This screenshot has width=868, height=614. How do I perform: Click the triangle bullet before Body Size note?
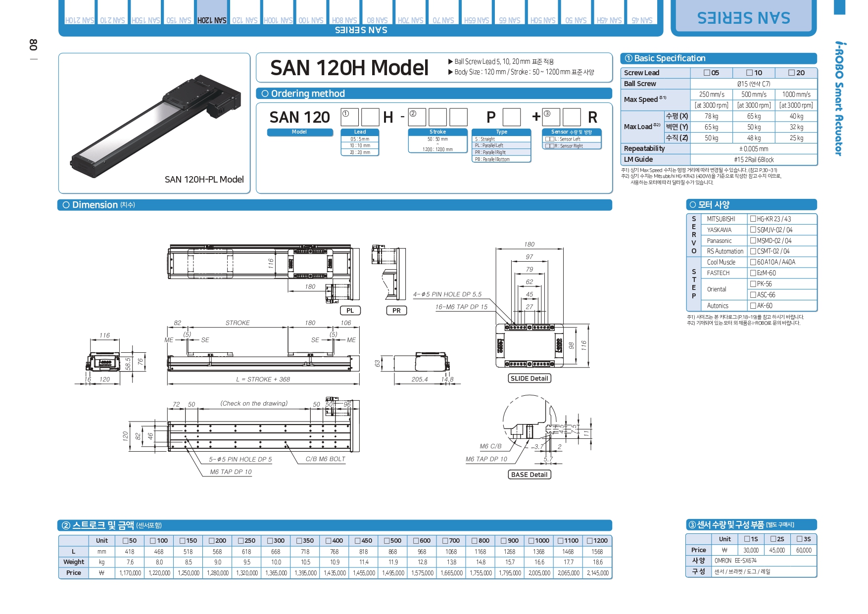450,72
